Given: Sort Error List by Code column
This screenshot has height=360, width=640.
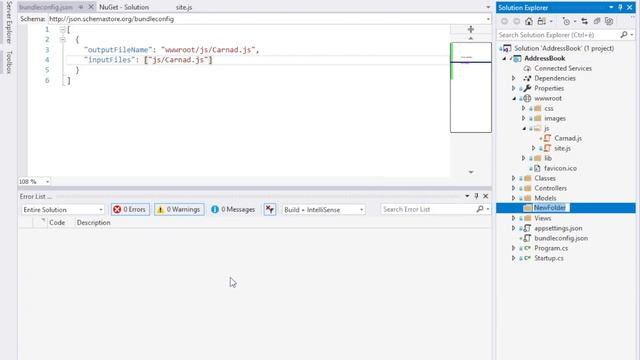Looking at the screenshot, I should (x=57, y=223).
